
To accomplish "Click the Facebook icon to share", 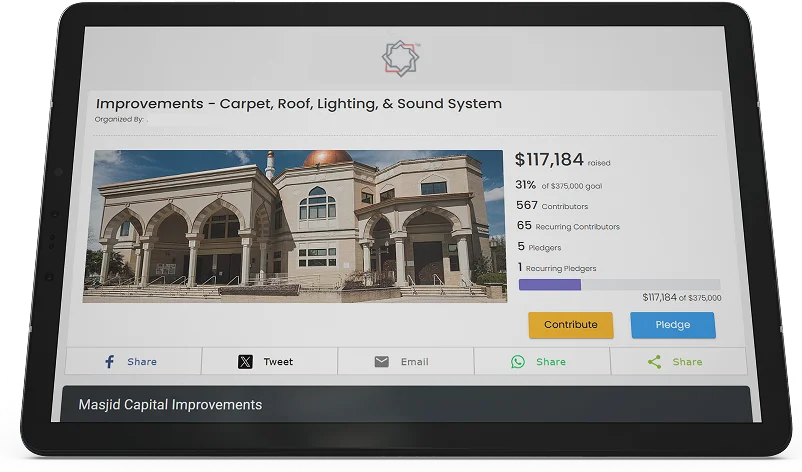I will click(110, 362).
